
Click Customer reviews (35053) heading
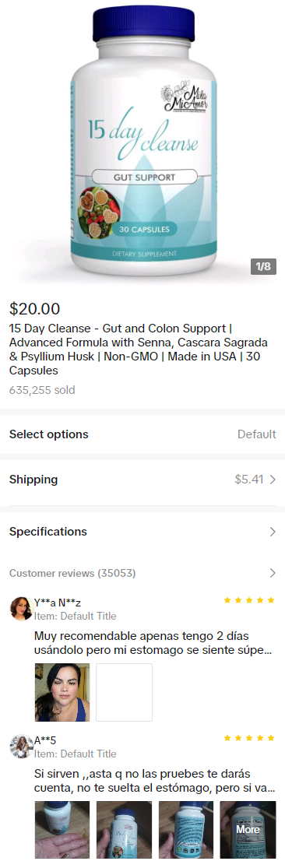[x=72, y=573]
